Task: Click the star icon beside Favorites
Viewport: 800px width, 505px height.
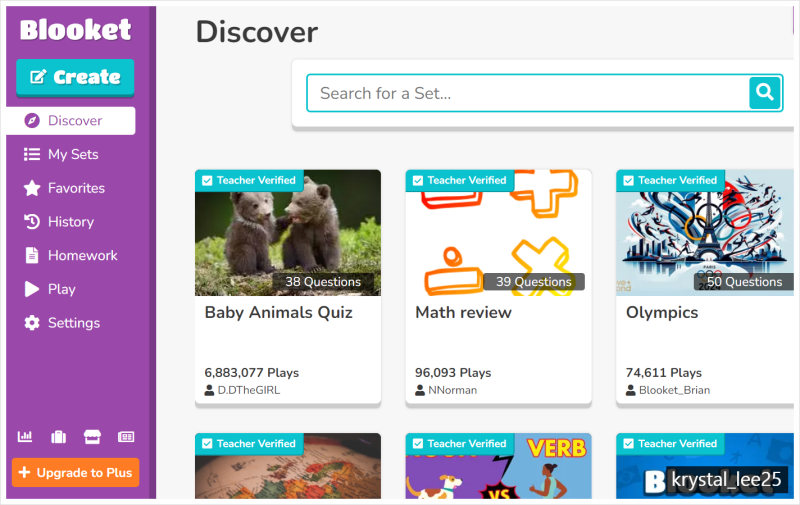Action: tap(32, 188)
